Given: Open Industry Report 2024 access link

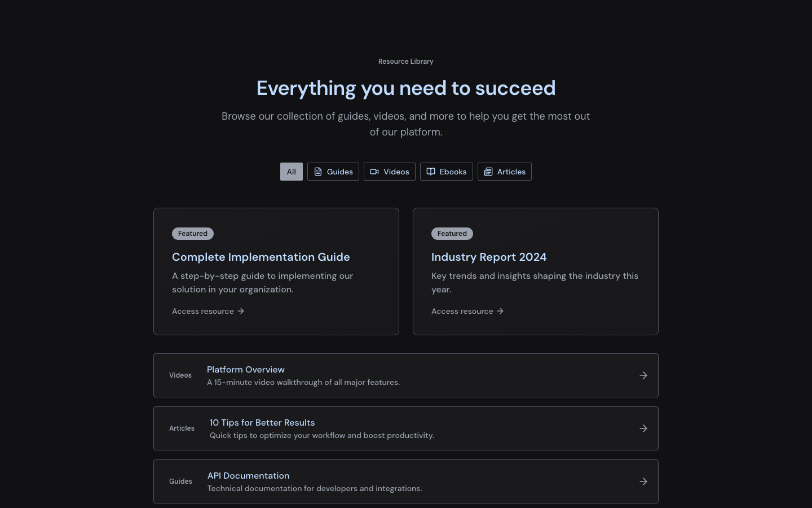Looking at the screenshot, I should (462, 311).
